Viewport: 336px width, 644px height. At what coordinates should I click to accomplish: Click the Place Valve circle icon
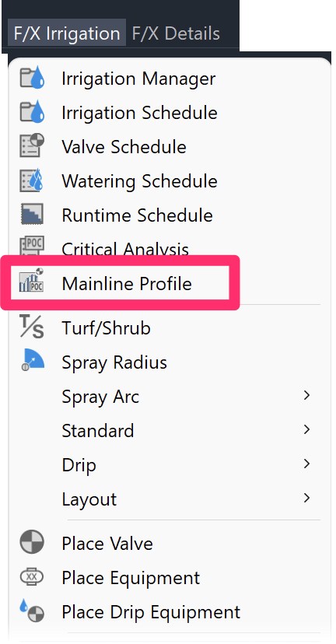pos(32,543)
